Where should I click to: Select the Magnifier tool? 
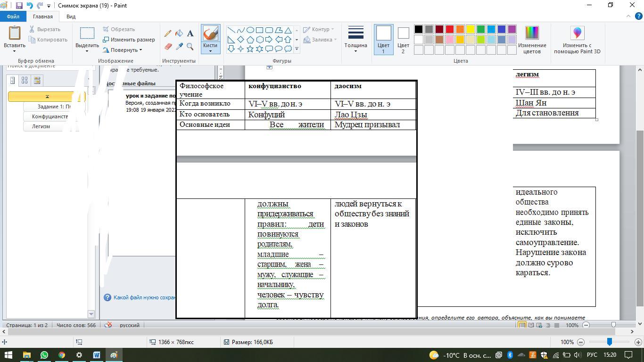(x=190, y=47)
